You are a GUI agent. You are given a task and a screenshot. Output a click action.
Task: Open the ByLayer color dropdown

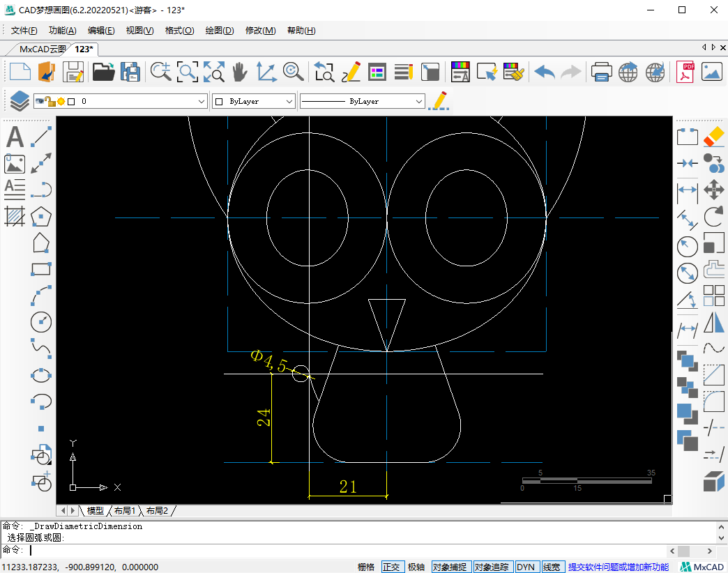coord(289,101)
